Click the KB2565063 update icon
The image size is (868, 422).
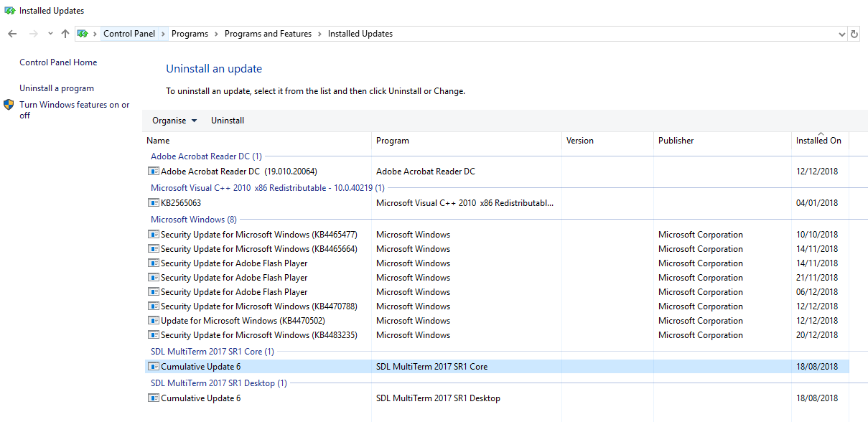pyautogui.click(x=153, y=203)
